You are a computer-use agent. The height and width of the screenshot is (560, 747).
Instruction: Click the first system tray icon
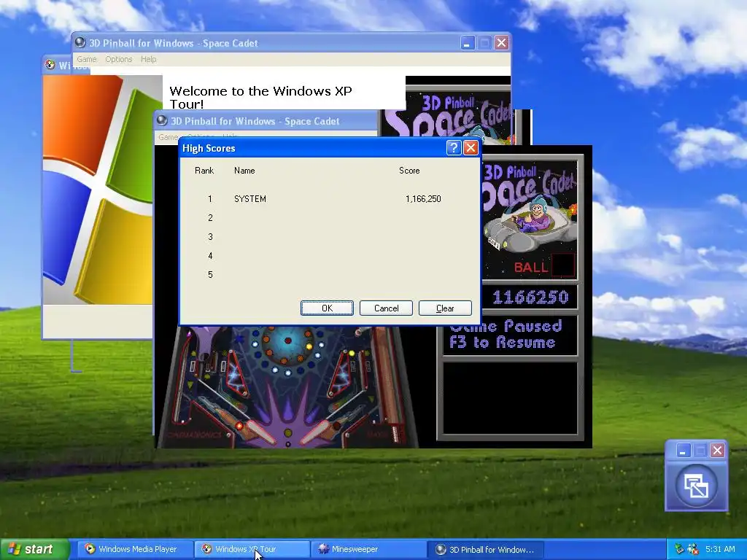coord(679,549)
